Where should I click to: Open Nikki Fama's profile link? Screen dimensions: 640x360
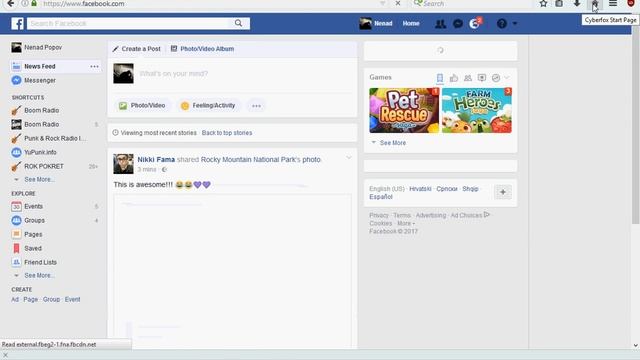coord(156,160)
